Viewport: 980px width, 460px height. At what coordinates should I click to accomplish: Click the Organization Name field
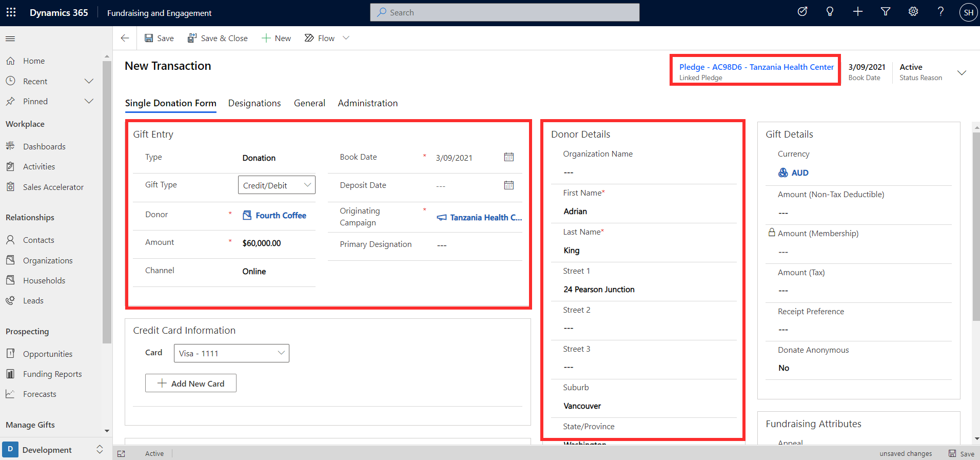643,172
